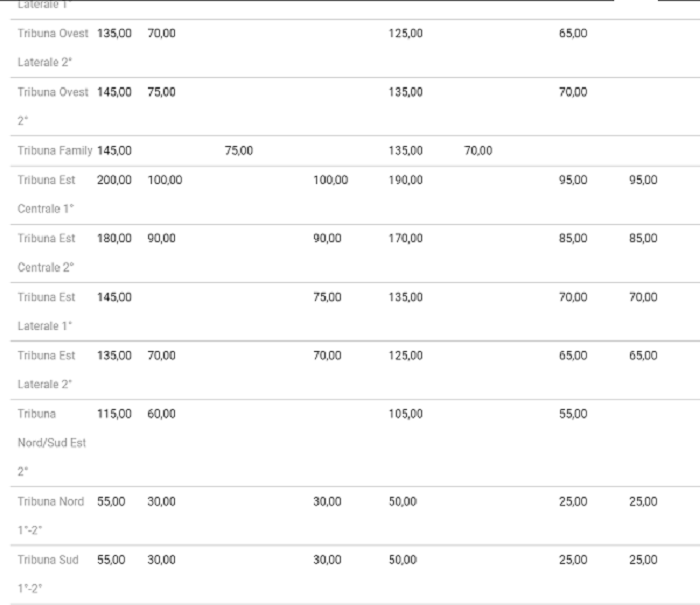Click the Tribuna Est Laterale 2° label
The image size is (700, 605).
pos(46,370)
